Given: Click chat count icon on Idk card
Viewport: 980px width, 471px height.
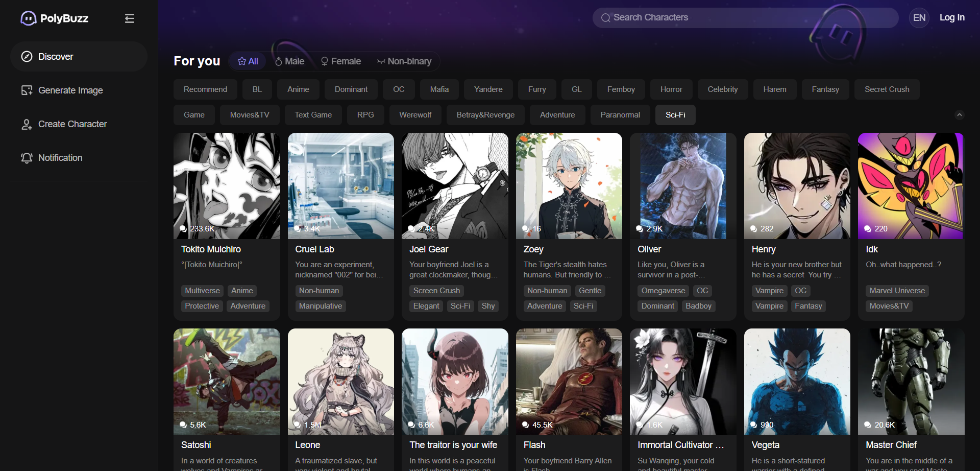Looking at the screenshot, I should click(x=868, y=229).
